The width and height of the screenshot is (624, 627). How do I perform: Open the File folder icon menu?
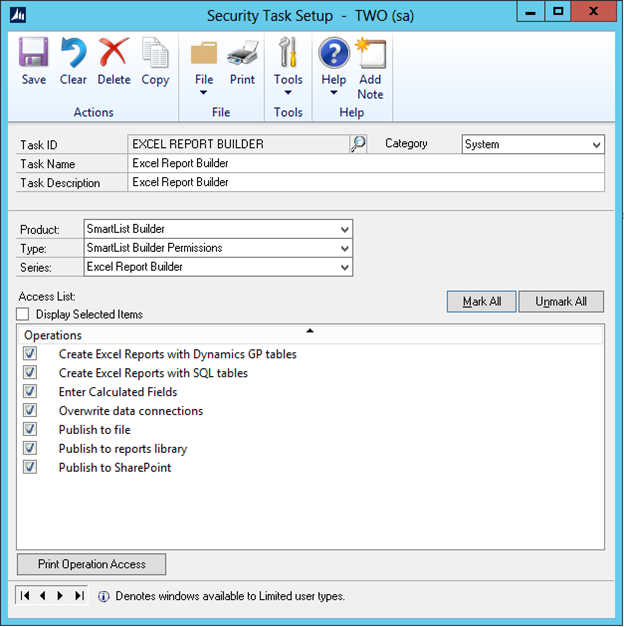coord(204,53)
